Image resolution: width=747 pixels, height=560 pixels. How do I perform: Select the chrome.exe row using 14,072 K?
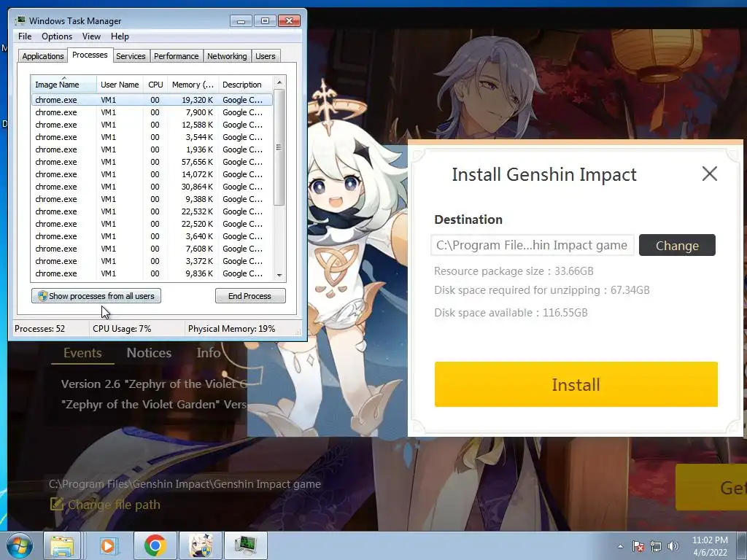[152, 174]
